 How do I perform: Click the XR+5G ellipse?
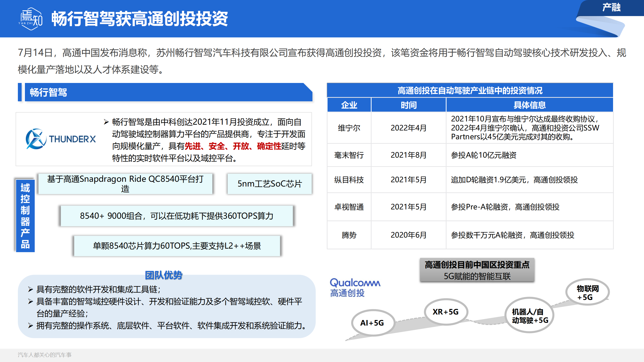(446, 312)
